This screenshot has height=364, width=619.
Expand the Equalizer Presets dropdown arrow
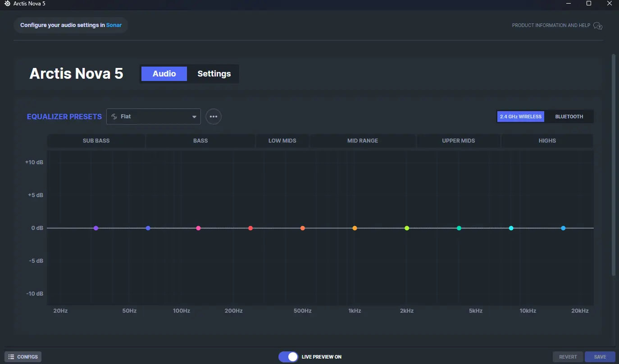[194, 117]
